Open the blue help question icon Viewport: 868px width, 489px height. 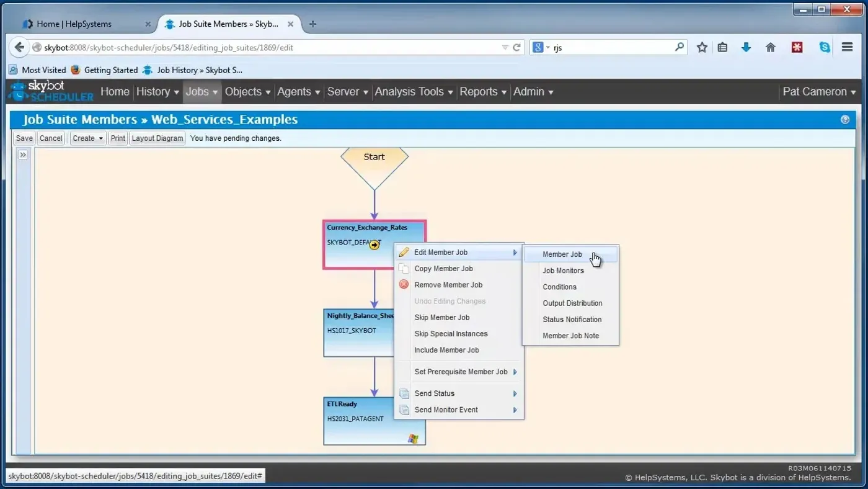[x=845, y=120]
